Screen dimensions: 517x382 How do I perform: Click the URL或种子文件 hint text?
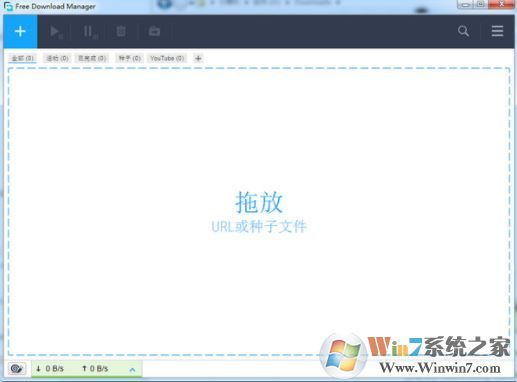click(x=259, y=227)
